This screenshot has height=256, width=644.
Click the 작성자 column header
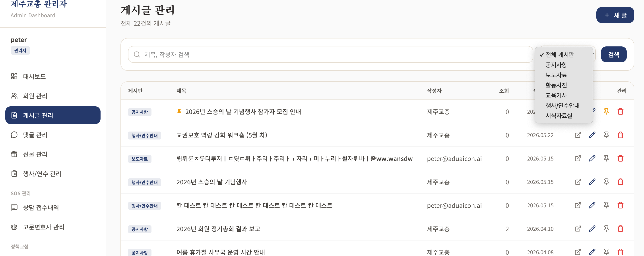434,91
